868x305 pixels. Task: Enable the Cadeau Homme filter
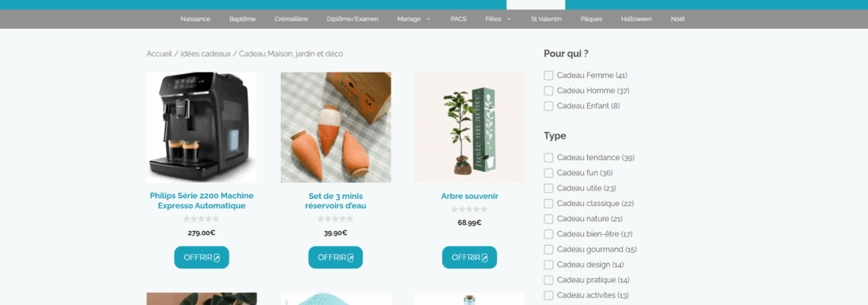(x=548, y=91)
